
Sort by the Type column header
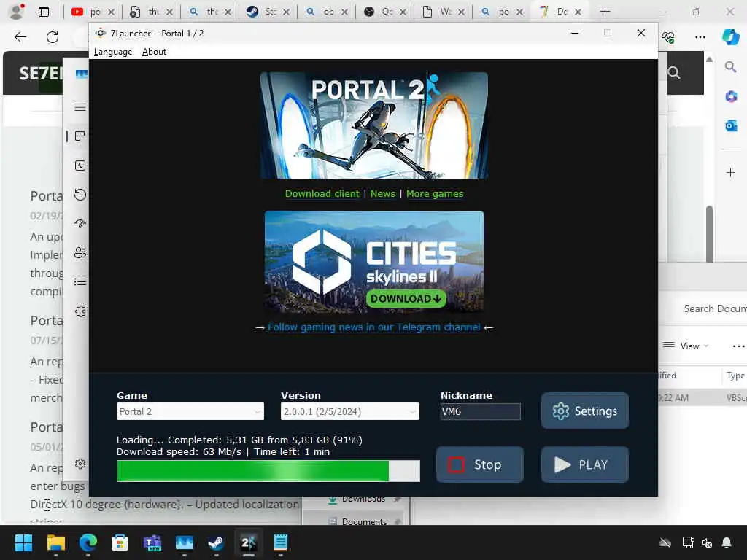pyautogui.click(x=735, y=376)
